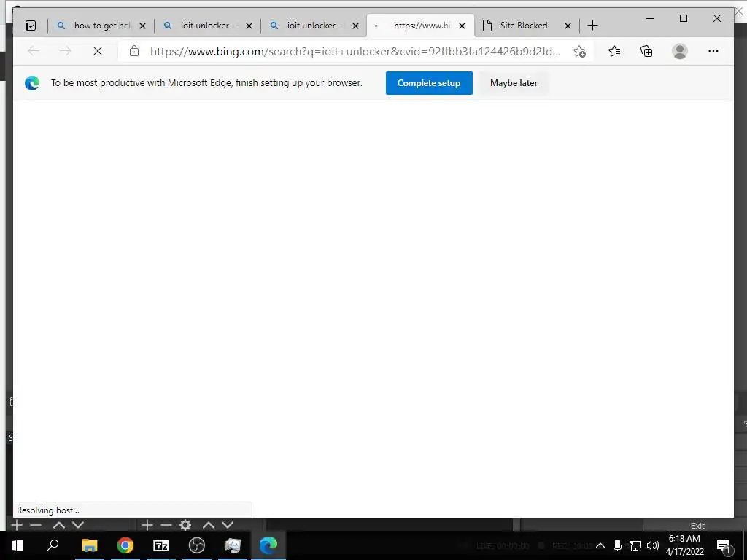The image size is (747, 560).
Task: Open the Collections icon in the Edge toolbar
Action: coord(646,51)
